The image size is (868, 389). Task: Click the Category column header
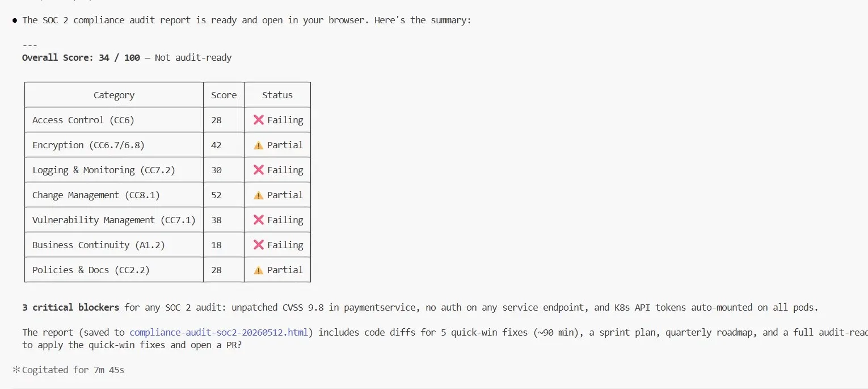pos(114,95)
